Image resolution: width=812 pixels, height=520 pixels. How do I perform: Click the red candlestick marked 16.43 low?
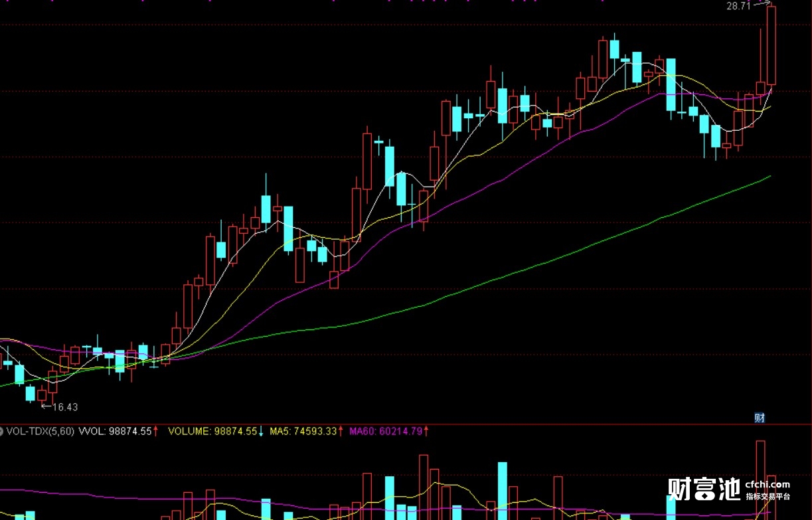[x=42, y=395]
